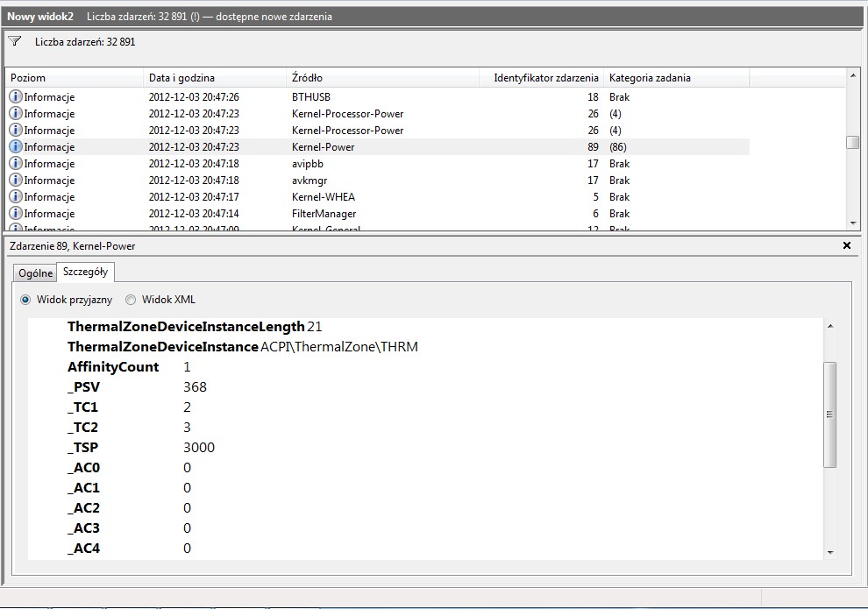Viewport: 868px width, 609px height.
Task: Click info icon of avkmgr event row
Action: pyautogui.click(x=16, y=180)
